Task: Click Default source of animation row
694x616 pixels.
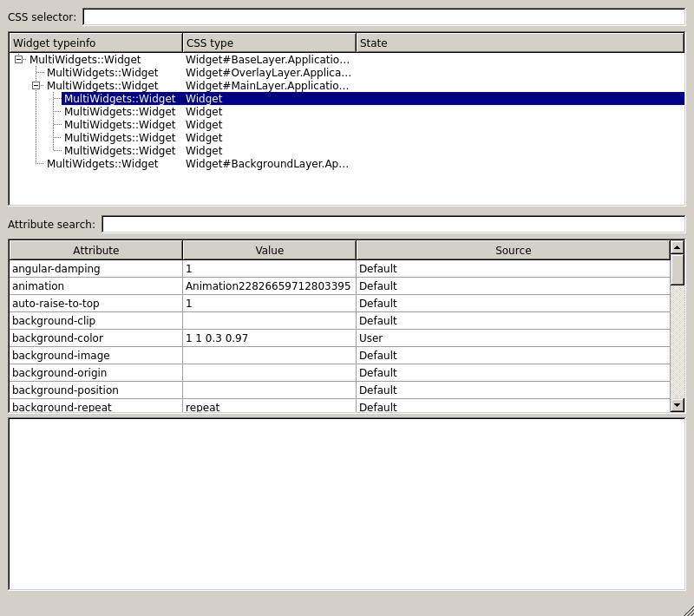Action: tap(513, 285)
